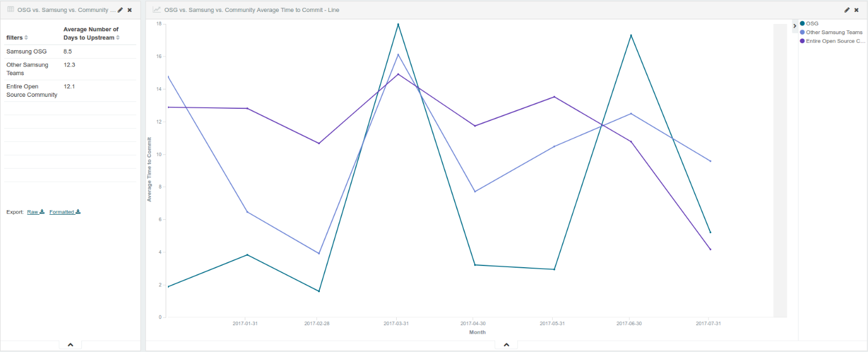Screen dimensions: 868x352
Task: Open the spy panel chevron below line chart
Action: tap(506, 345)
